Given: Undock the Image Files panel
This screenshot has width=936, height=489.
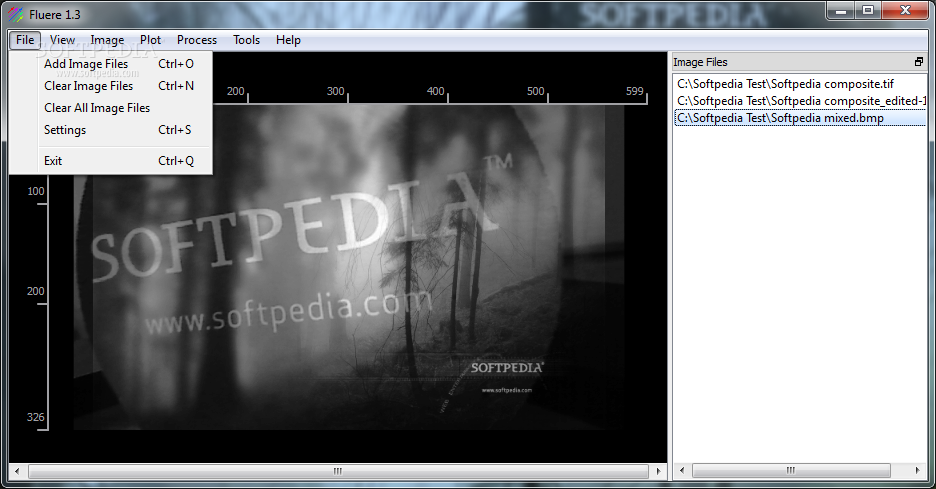Looking at the screenshot, I should coord(919,61).
